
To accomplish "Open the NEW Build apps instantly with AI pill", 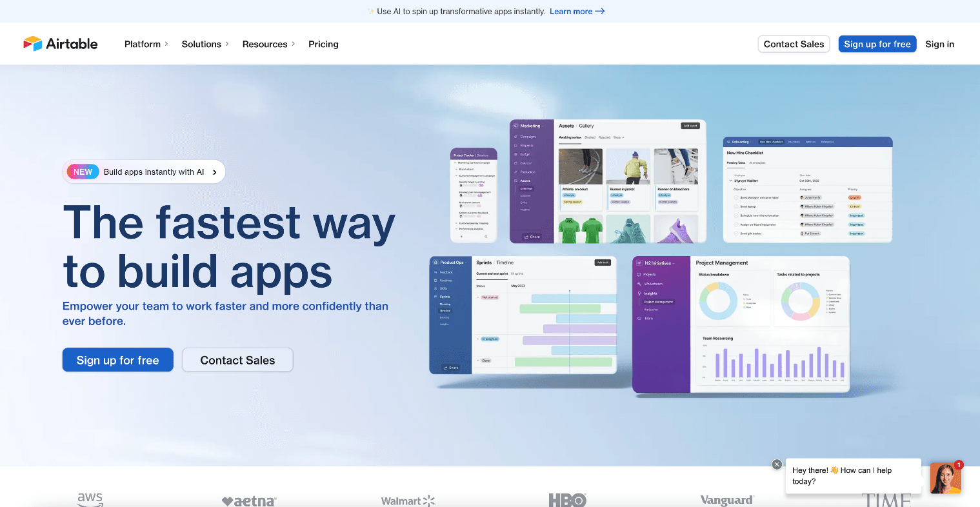I will pos(144,172).
